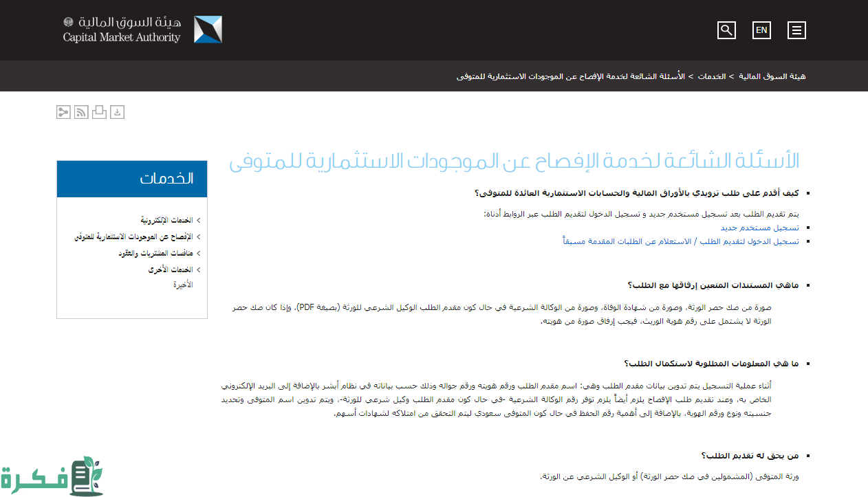Click the RSS feed icon
This screenshot has width=868, height=497.
pyautogui.click(x=81, y=112)
